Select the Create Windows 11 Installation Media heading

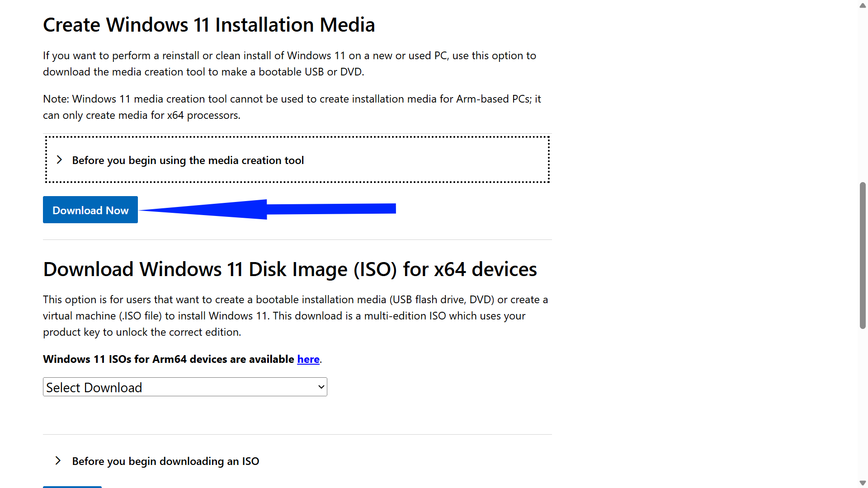[209, 24]
